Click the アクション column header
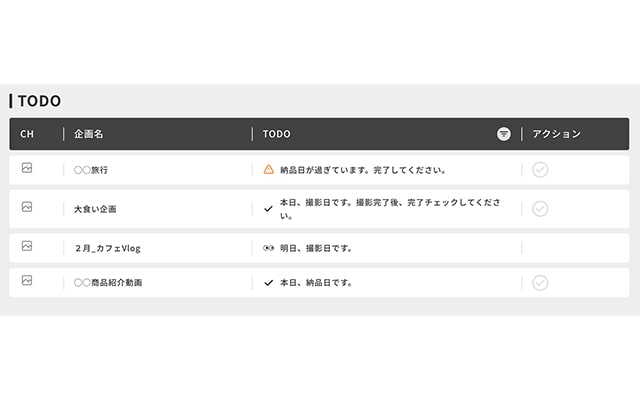640x400 pixels. (556, 134)
